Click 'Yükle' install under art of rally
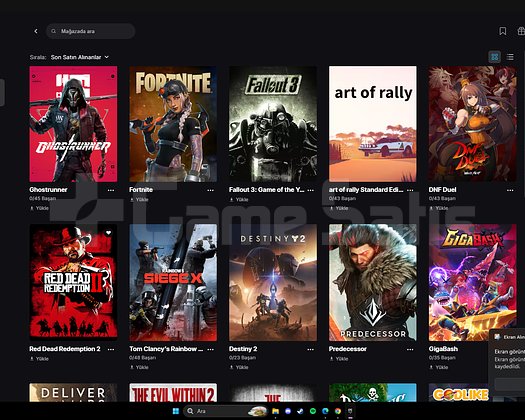This screenshot has width=525, height=420. (339, 208)
